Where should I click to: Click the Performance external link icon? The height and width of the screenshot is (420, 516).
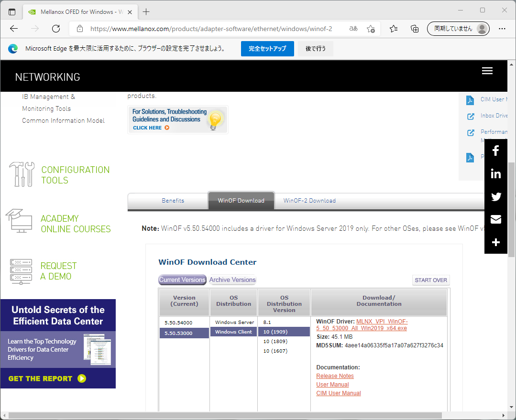click(x=471, y=132)
